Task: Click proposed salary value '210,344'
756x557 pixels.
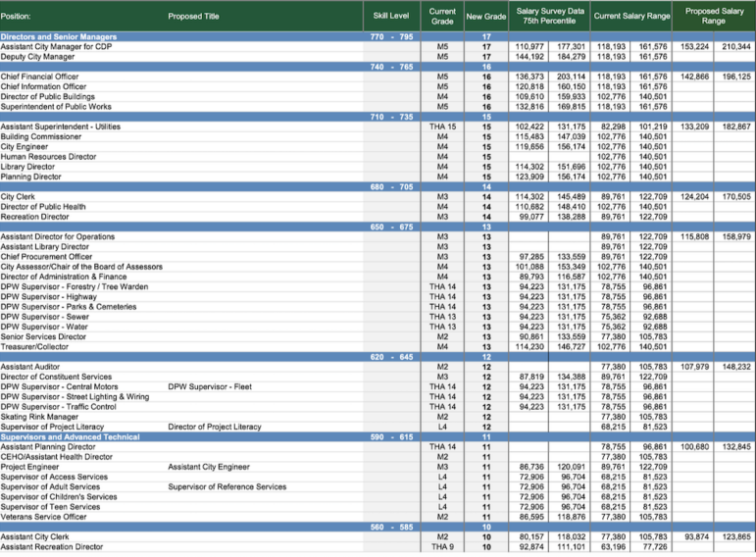Action: pos(736,47)
